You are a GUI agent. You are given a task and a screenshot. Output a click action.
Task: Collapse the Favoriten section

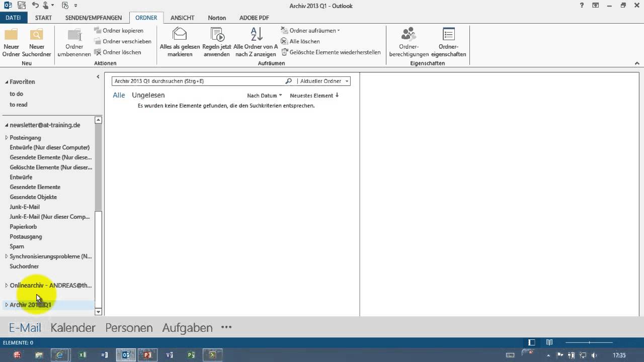[x=7, y=82]
